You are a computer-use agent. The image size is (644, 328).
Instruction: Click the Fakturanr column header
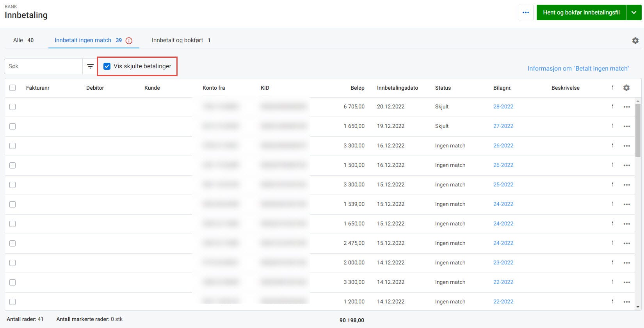(38, 88)
